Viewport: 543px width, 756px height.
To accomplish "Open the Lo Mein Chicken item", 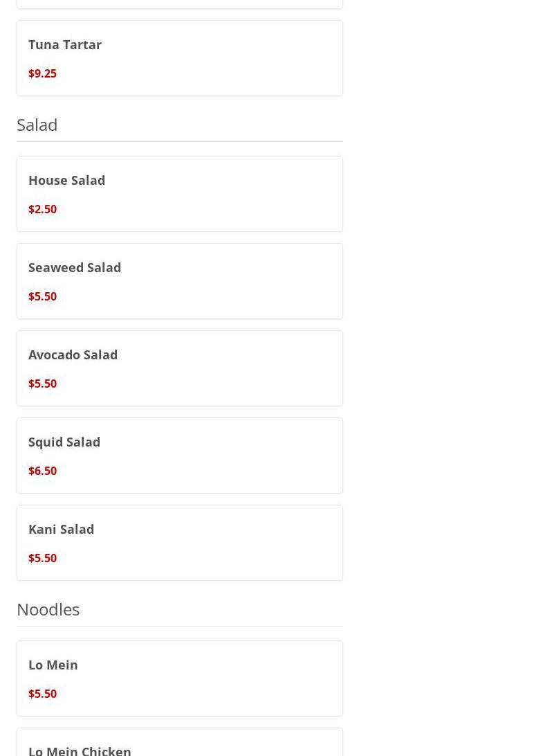I will point(80,749).
